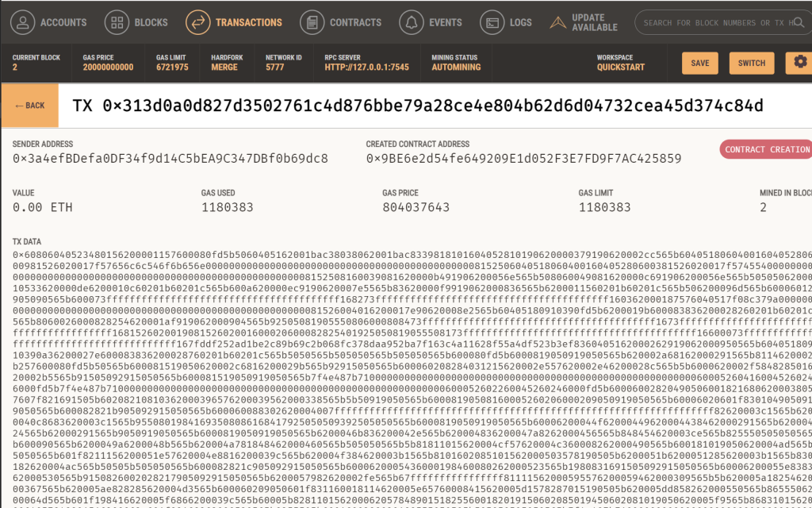Open settings via the gear icon
This screenshot has width=812, height=508.
[x=795, y=63]
